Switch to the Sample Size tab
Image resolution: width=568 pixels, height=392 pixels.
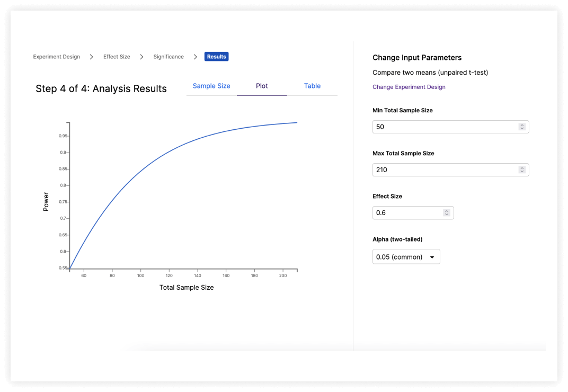pos(211,86)
